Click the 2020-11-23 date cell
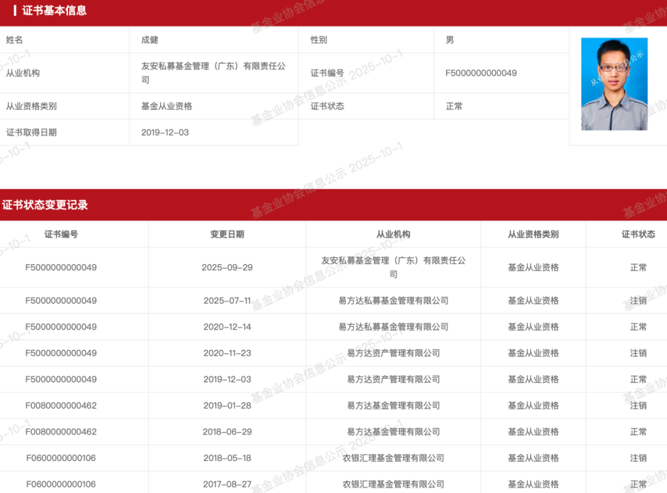 (x=227, y=353)
